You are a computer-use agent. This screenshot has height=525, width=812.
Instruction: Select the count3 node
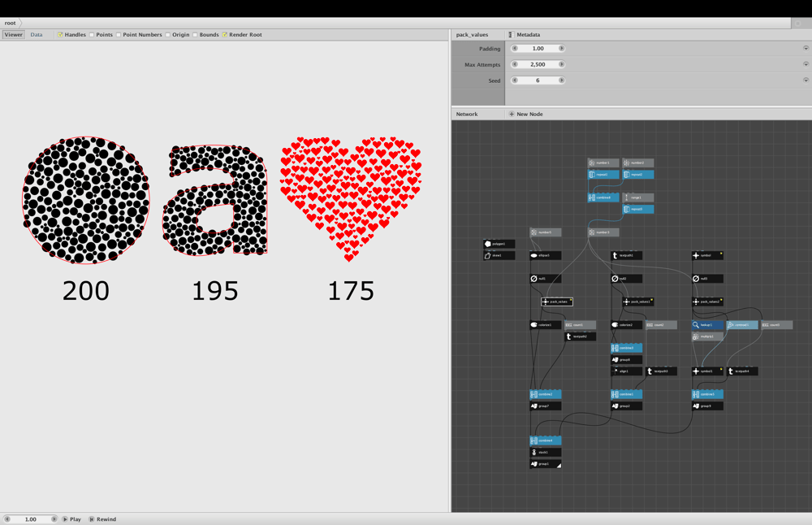click(777, 325)
